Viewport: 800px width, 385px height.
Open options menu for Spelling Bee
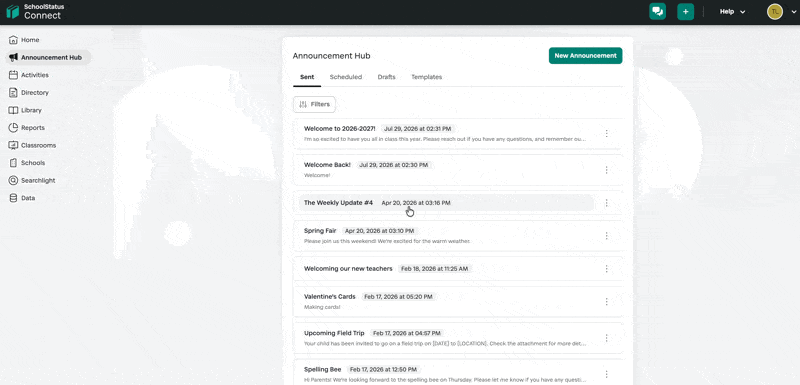(606, 374)
